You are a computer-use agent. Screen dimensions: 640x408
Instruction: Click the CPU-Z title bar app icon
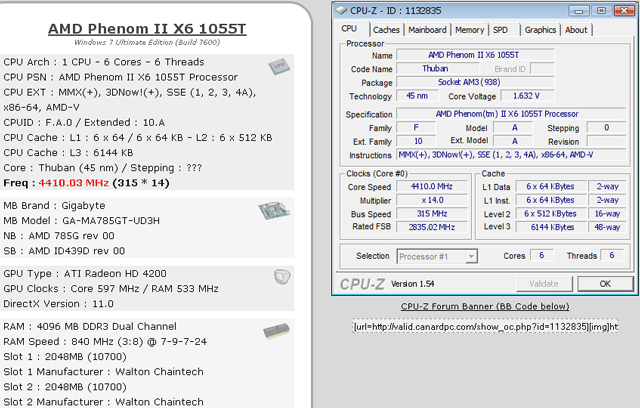click(341, 10)
